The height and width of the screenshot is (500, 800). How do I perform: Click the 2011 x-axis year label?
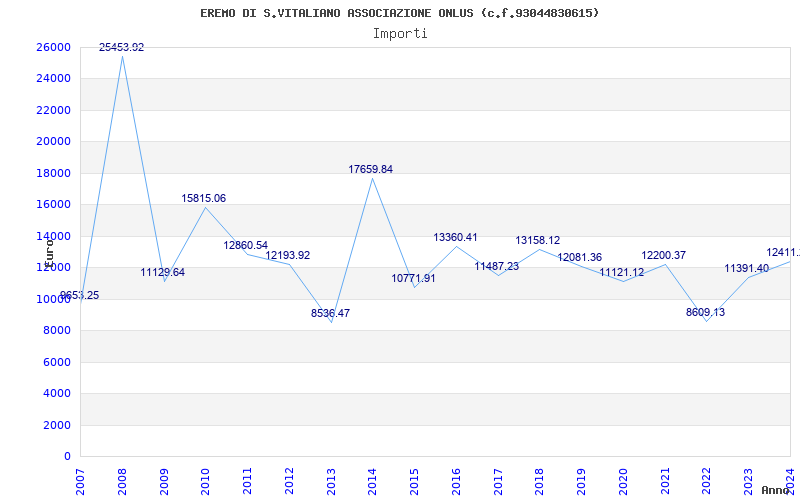tap(247, 482)
